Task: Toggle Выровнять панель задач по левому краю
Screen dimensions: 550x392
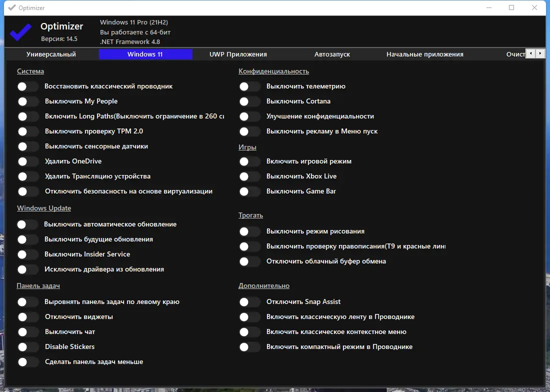Action: (28, 302)
